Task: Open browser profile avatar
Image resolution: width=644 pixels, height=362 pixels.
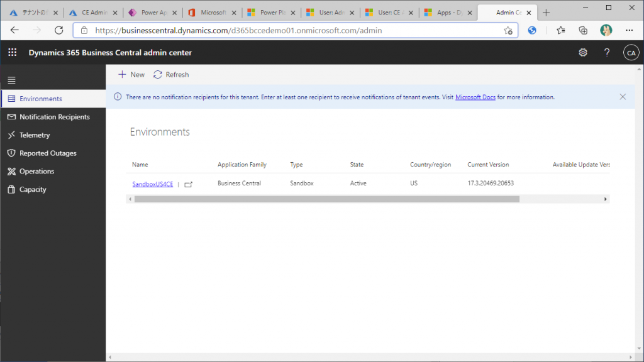Action: (606, 30)
